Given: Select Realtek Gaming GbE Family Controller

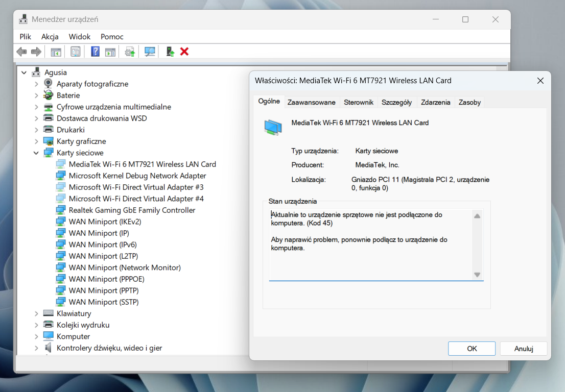Looking at the screenshot, I should tap(132, 210).
